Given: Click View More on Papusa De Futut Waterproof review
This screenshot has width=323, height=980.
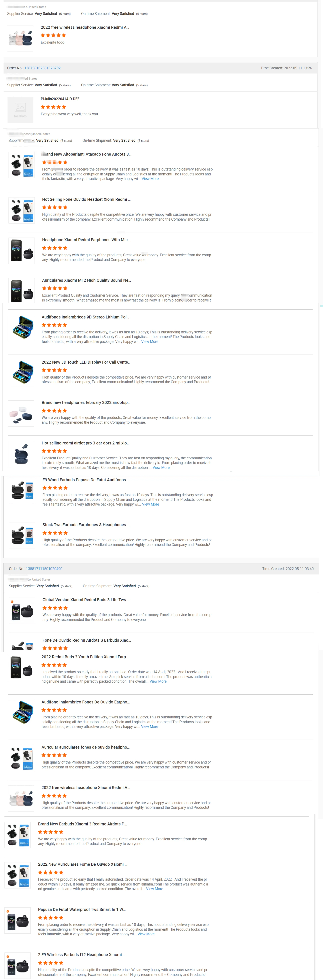Looking at the screenshot, I should point(146,934).
